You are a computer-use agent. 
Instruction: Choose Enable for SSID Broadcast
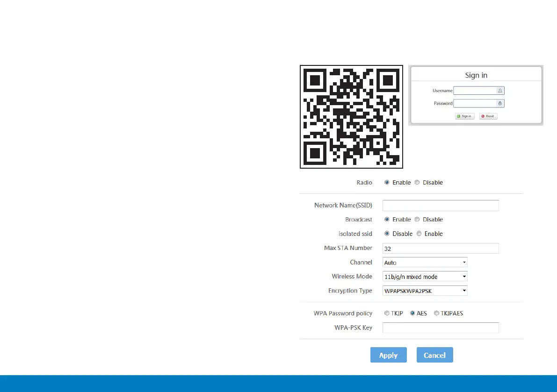[x=387, y=219]
